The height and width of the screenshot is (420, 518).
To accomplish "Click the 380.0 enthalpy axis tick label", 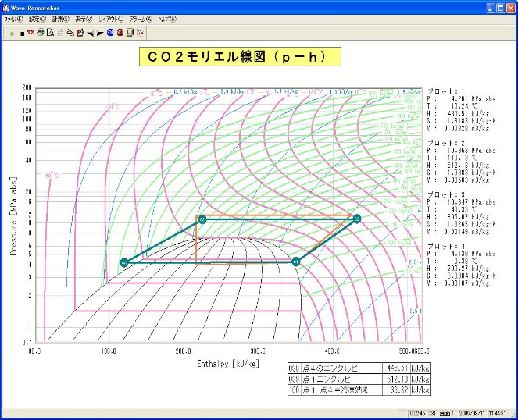I will 259,351.
